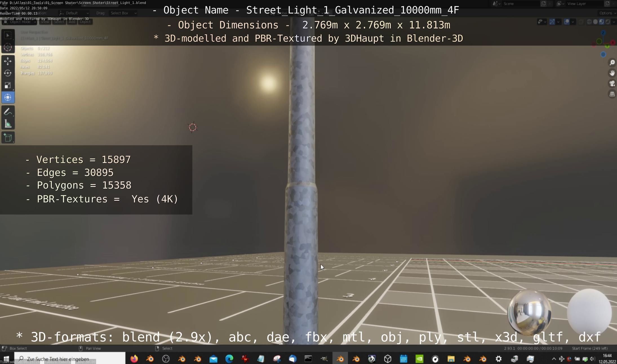617x364 pixels.
Task: Activate the 3D Cursor tool
Action: [8, 47]
